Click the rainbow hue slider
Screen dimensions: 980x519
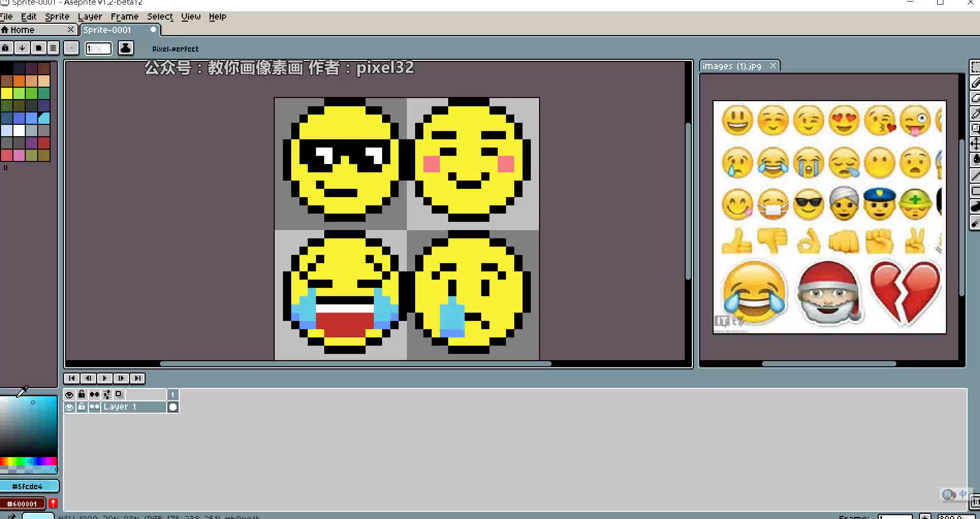coord(28,461)
